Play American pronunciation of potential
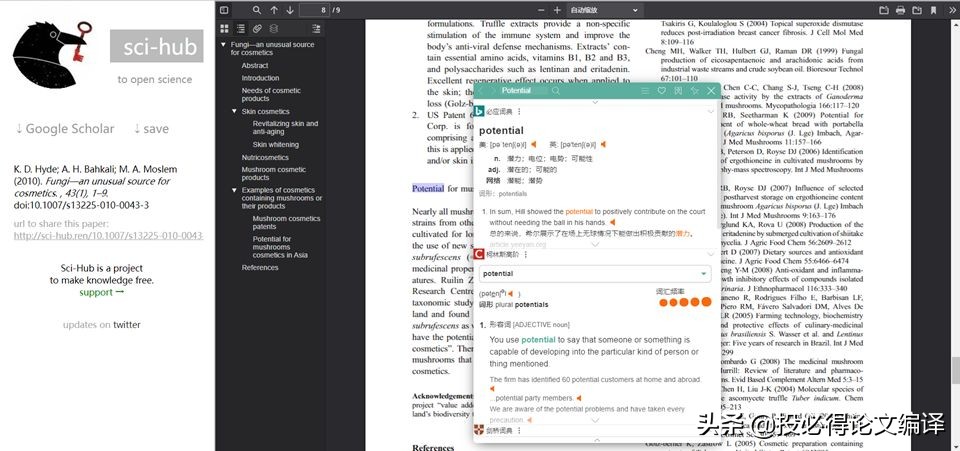 point(533,144)
